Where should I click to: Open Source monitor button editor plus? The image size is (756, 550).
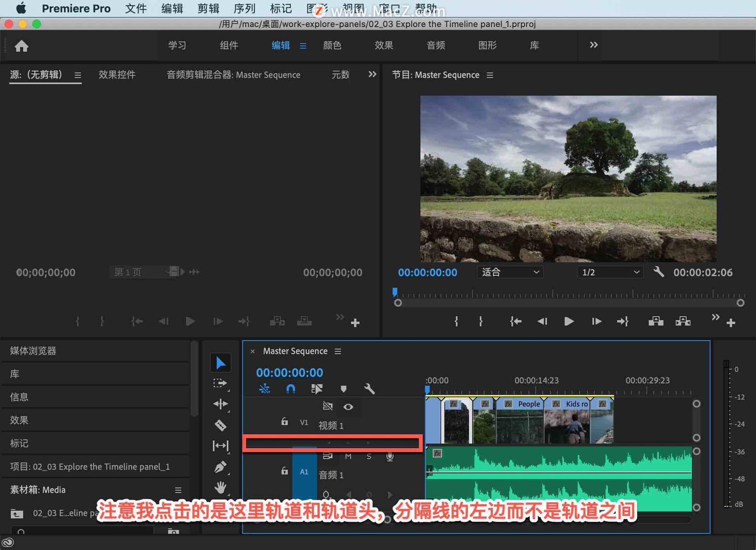click(355, 323)
